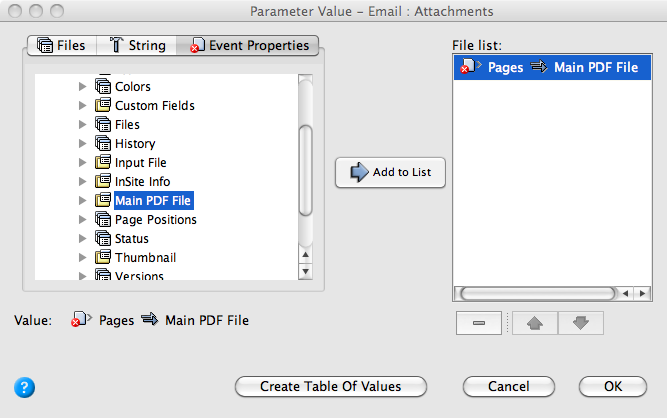Click the Page Positions property icon
The width and height of the screenshot is (667, 418).
[103, 219]
